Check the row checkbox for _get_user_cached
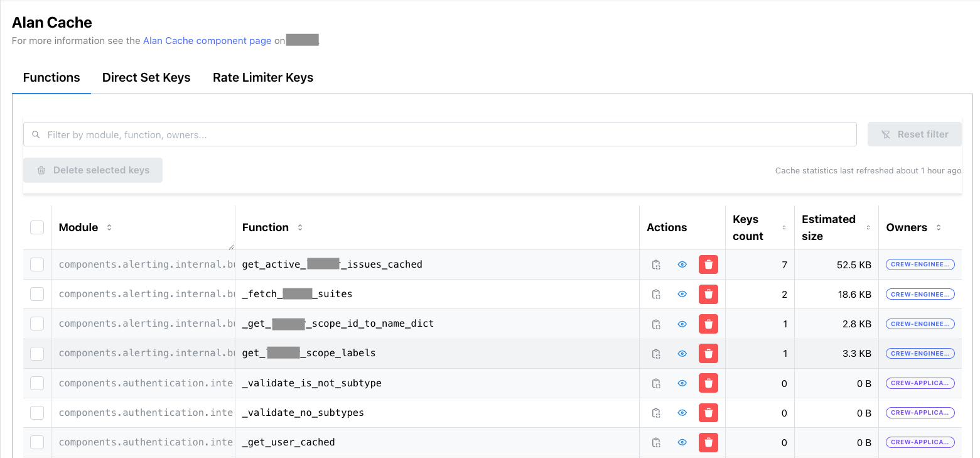The height and width of the screenshot is (458, 980). click(36, 442)
